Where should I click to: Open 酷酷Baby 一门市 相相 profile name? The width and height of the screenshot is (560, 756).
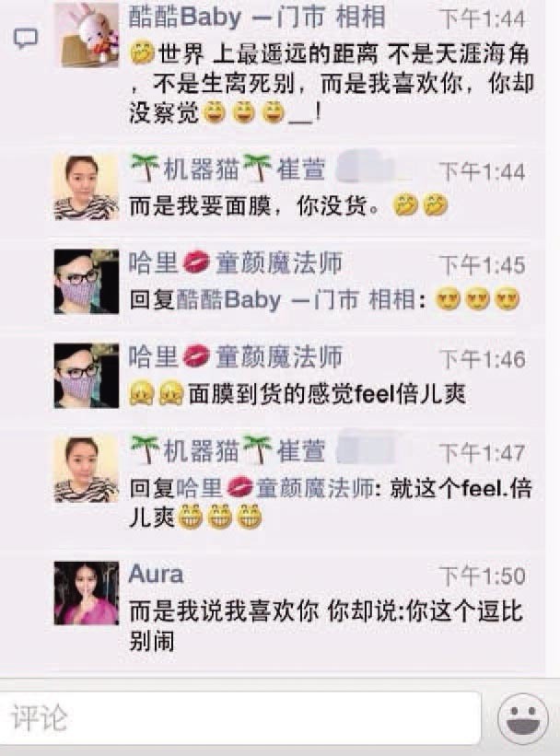(x=257, y=17)
